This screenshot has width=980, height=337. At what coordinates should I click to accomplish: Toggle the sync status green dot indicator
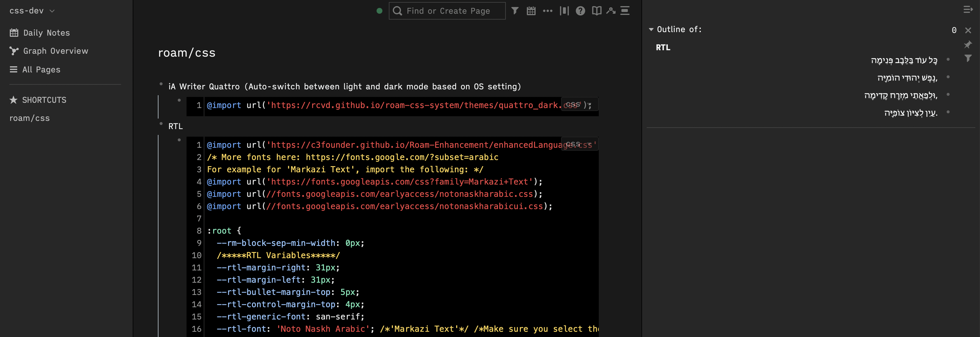point(379,11)
